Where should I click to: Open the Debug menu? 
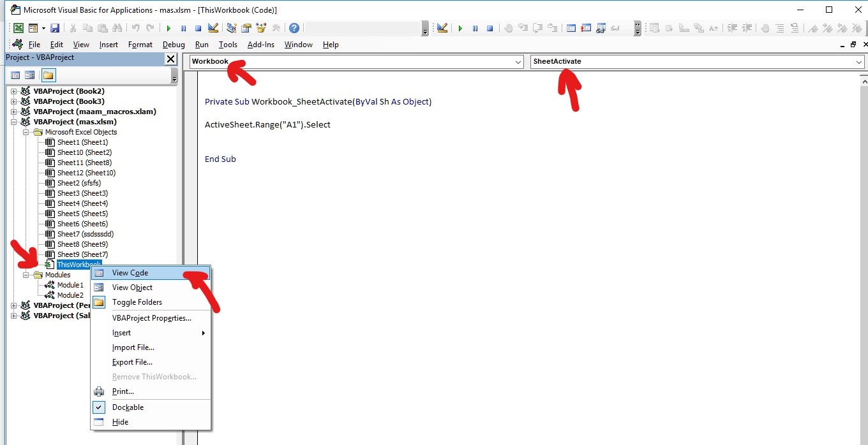174,45
